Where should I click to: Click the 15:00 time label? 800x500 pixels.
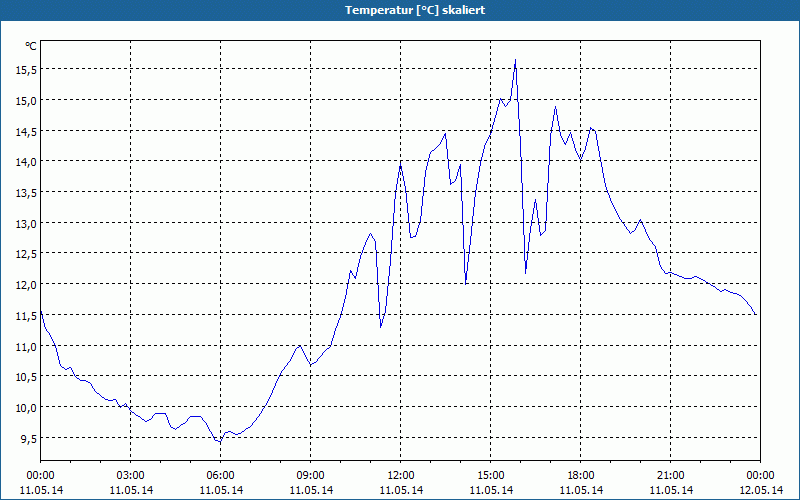coord(491,476)
